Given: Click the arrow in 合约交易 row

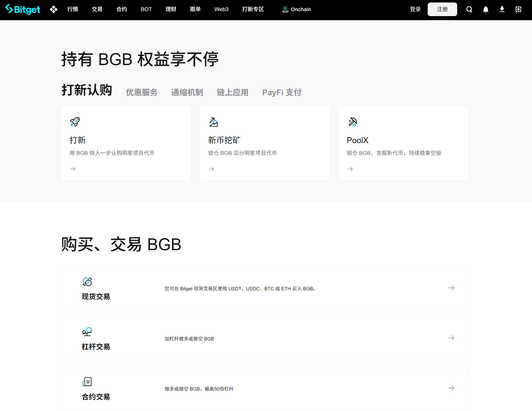Looking at the screenshot, I should click(x=451, y=388).
